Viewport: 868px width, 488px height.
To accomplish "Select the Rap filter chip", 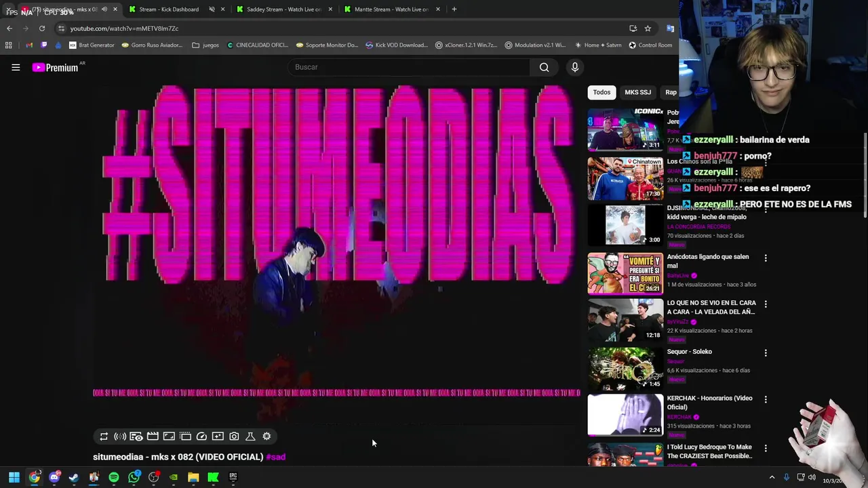I will 671,92.
